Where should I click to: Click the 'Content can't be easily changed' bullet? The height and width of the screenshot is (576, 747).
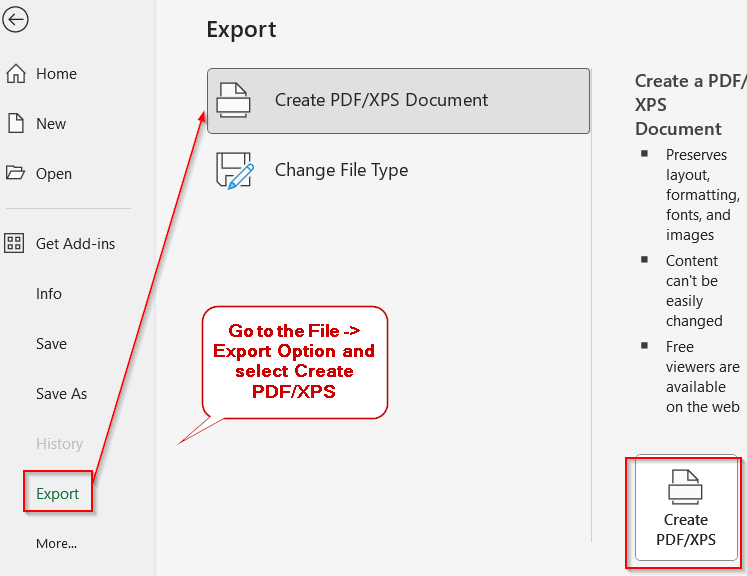point(694,291)
